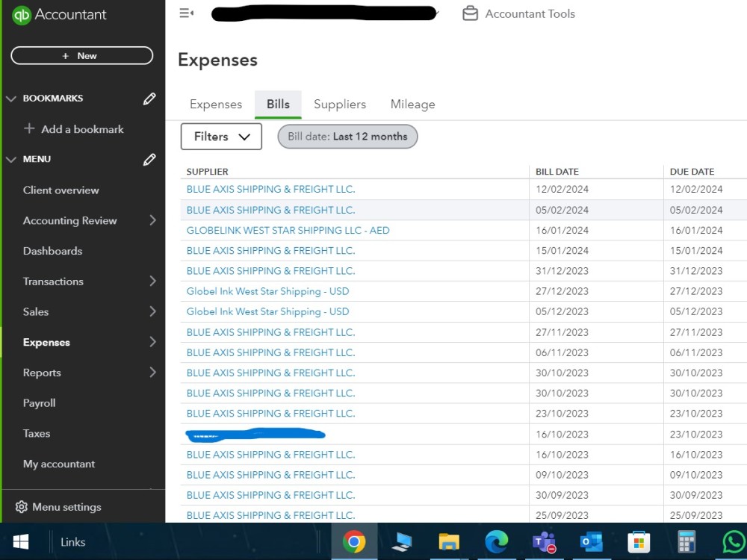Expand the Reports submenu arrow
This screenshot has height=560, width=747.
click(152, 373)
